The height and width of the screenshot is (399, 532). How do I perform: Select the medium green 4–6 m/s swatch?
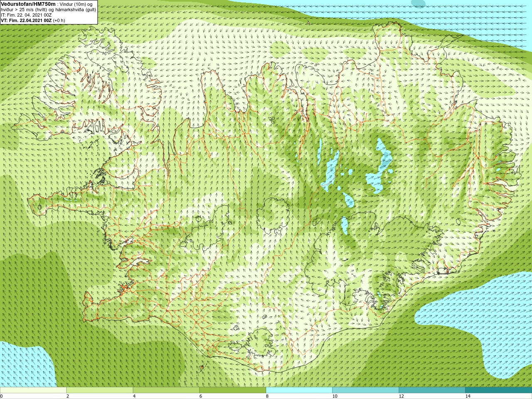[x=166, y=390]
